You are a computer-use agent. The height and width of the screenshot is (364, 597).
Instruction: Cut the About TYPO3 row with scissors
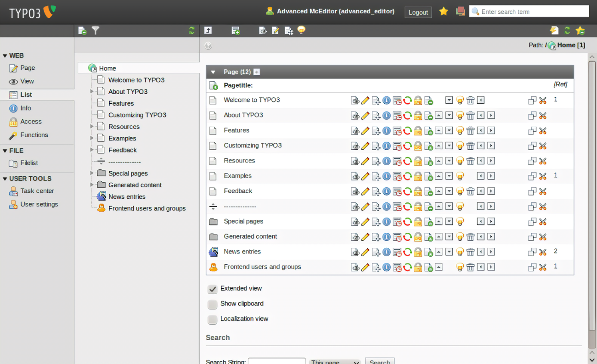tap(542, 116)
